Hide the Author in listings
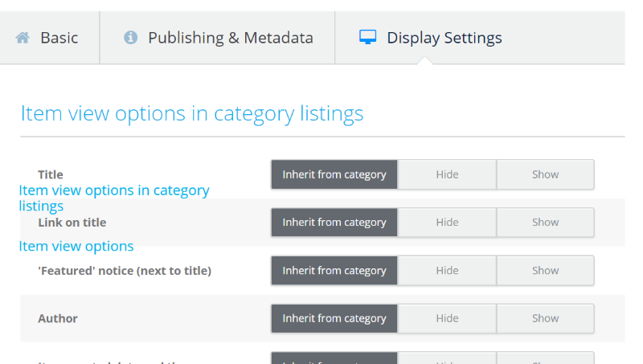Viewport: 643px width, 364px height. (447, 318)
